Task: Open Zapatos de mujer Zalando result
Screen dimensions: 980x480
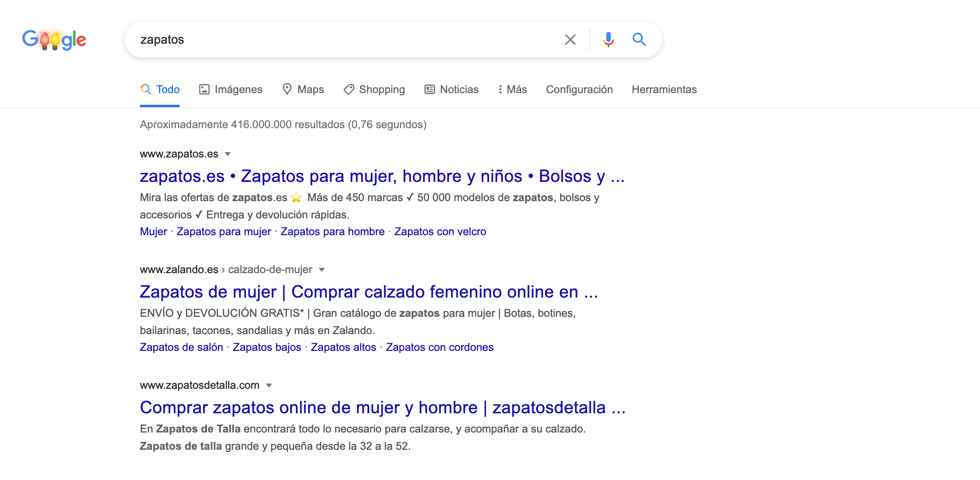Action: coord(369,292)
